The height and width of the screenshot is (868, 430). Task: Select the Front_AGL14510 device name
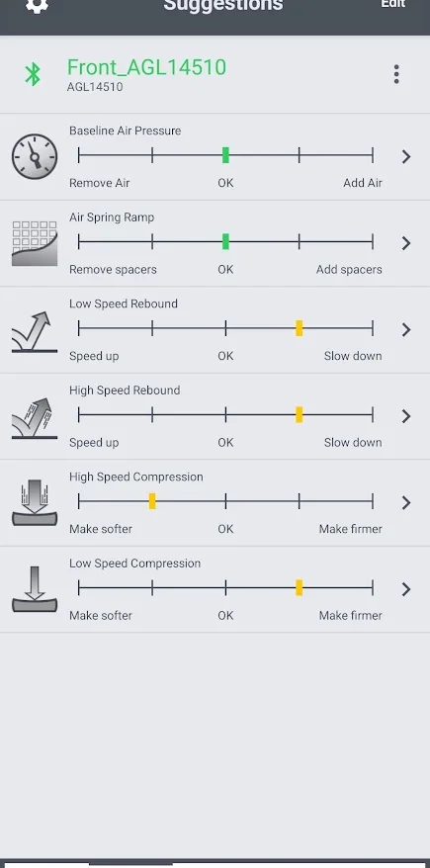click(146, 67)
